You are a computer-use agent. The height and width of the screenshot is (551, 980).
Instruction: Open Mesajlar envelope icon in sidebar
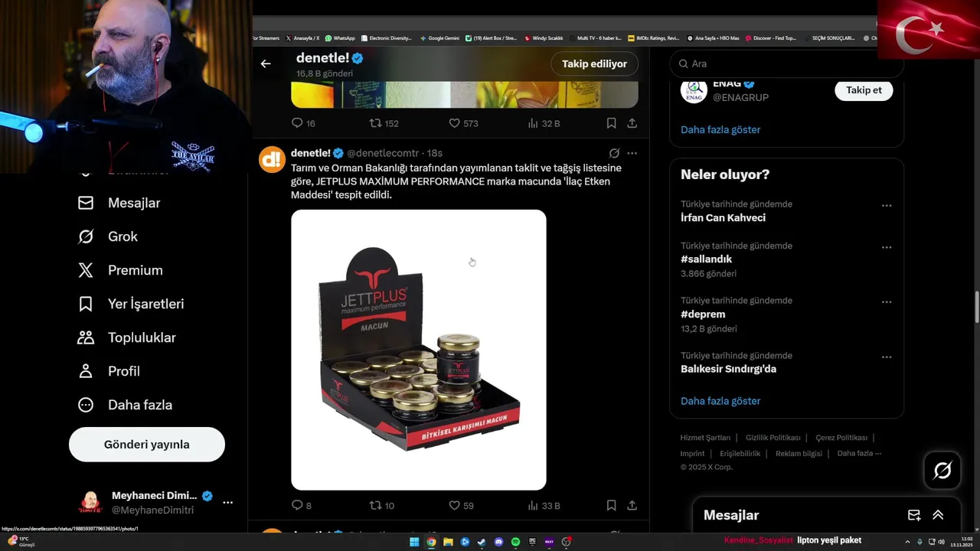pyautogui.click(x=86, y=203)
